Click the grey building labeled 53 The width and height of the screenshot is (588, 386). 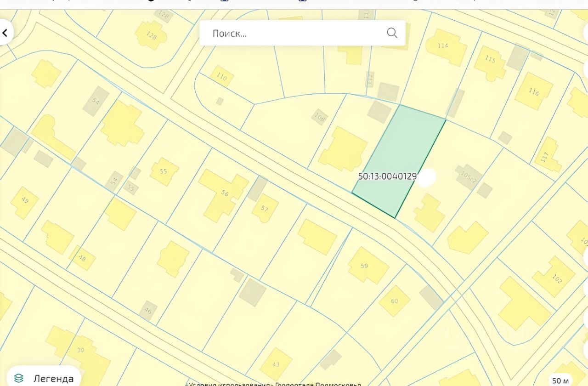(114, 181)
